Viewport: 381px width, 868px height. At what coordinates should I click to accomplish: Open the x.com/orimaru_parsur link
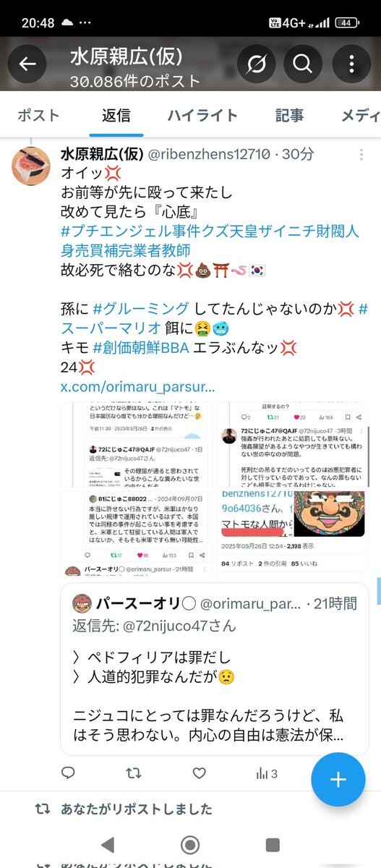pos(138,386)
